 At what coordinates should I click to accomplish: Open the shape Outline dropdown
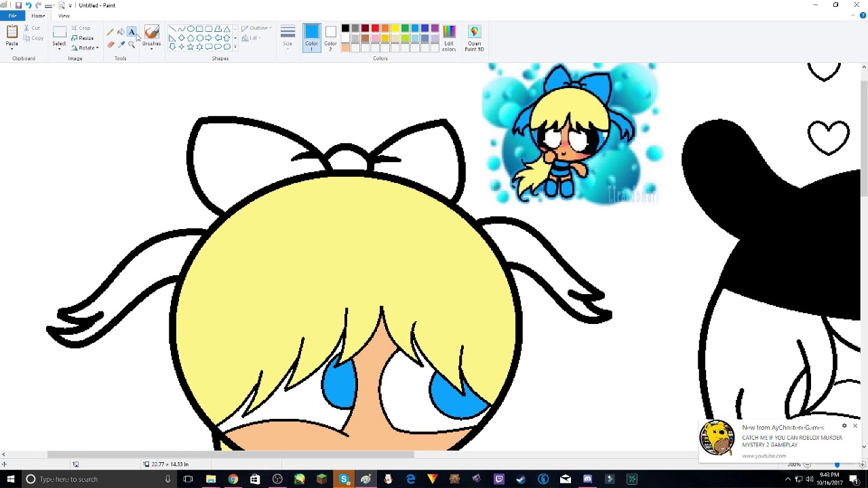256,28
